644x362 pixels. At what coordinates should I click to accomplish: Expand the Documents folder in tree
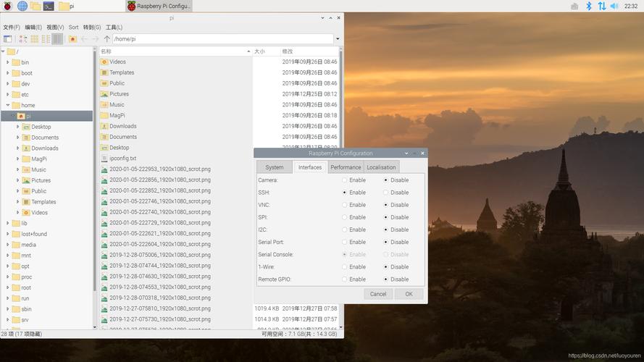tap(17, 138)
